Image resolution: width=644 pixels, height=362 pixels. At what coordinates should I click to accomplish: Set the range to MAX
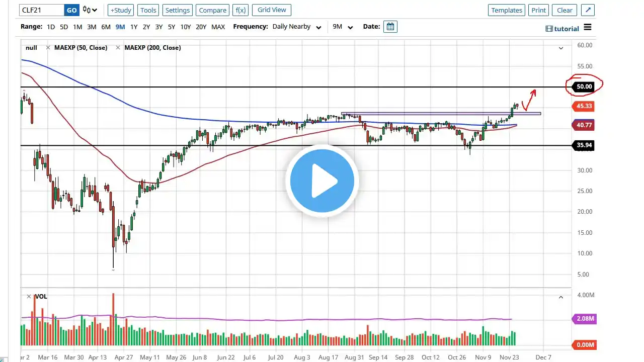coord(218,27)
